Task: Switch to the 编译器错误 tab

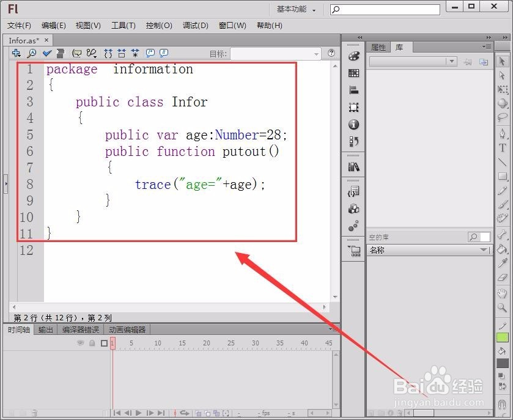Action: pyautogui.click(x=81, y=330)
